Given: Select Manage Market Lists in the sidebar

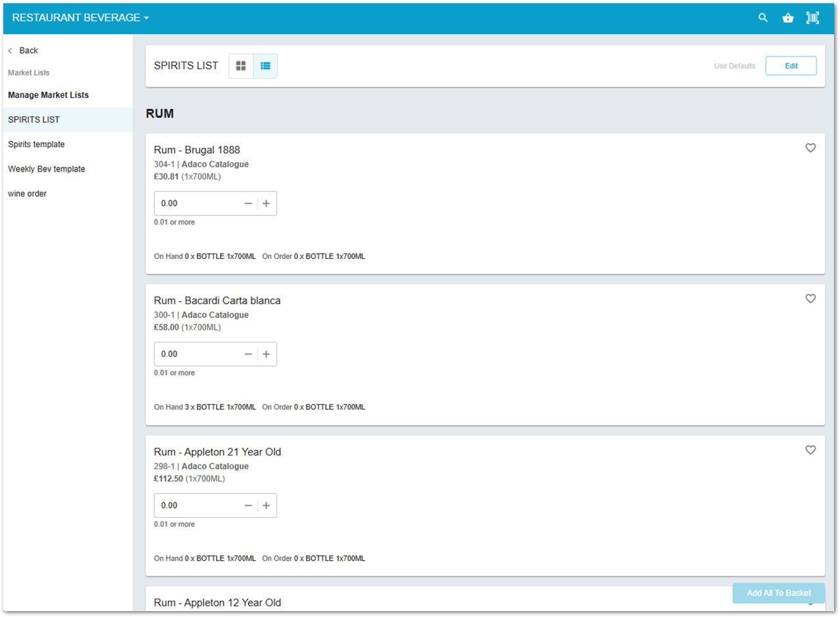Looking at the screenshot, I should [x=48, y=95].
